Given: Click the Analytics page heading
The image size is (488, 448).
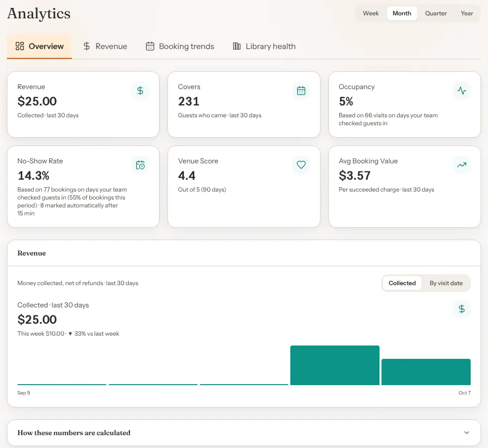Looking at the screenshot, I should [39, 14].
